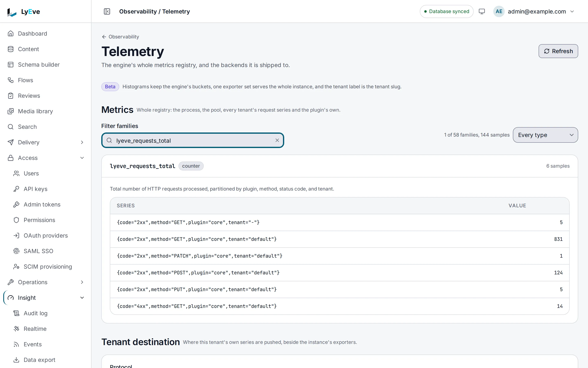This screenshot has height=368, width=588.
Task: Open Audit log
Action: (49, 313)
